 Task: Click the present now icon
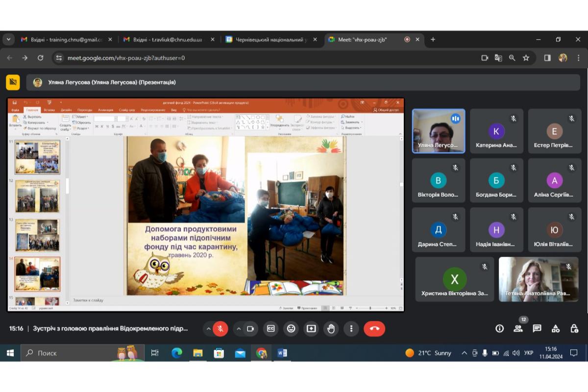[311, 329]
